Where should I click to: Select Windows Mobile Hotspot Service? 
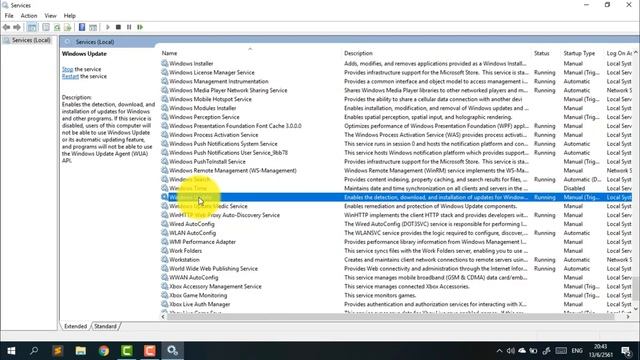(x=210, y=99)
